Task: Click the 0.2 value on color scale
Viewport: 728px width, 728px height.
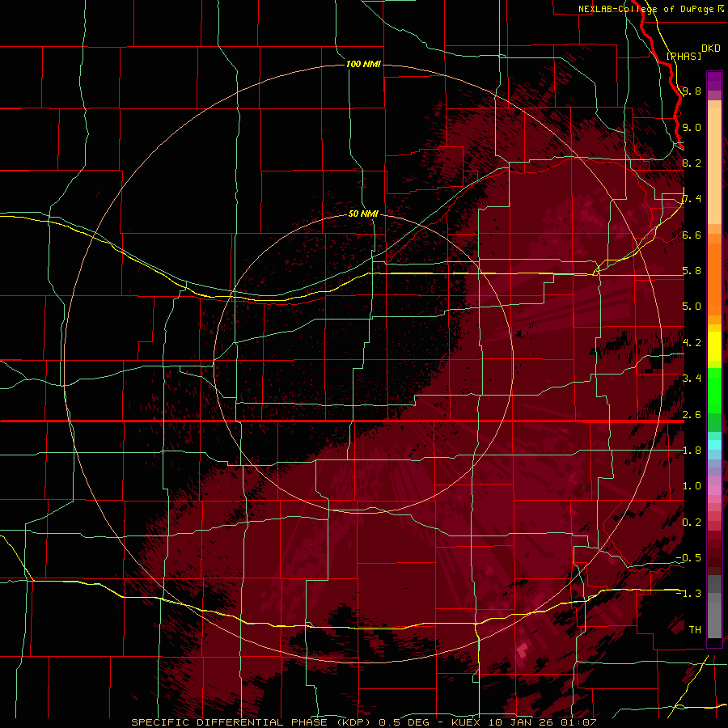Action: [x=692, y=523]
